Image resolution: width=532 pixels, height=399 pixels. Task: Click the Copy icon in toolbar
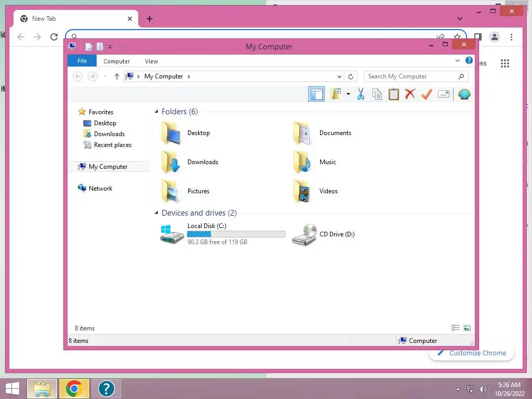(x=377, y=94)
